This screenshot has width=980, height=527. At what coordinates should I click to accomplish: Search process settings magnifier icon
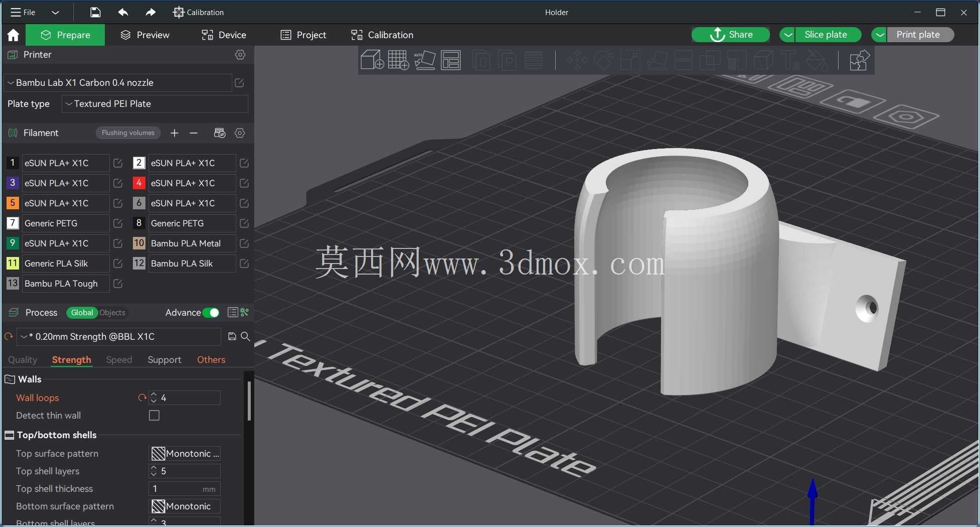click(246, 336)
